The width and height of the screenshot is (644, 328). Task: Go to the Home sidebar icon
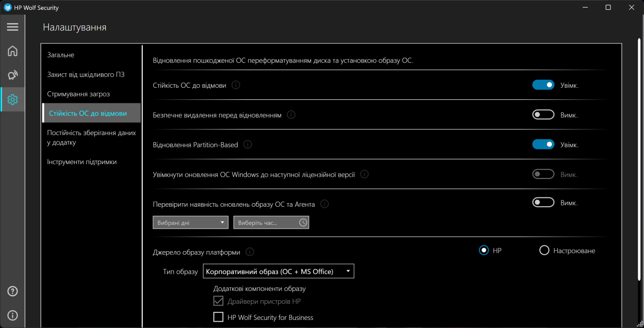pos(13,51)
